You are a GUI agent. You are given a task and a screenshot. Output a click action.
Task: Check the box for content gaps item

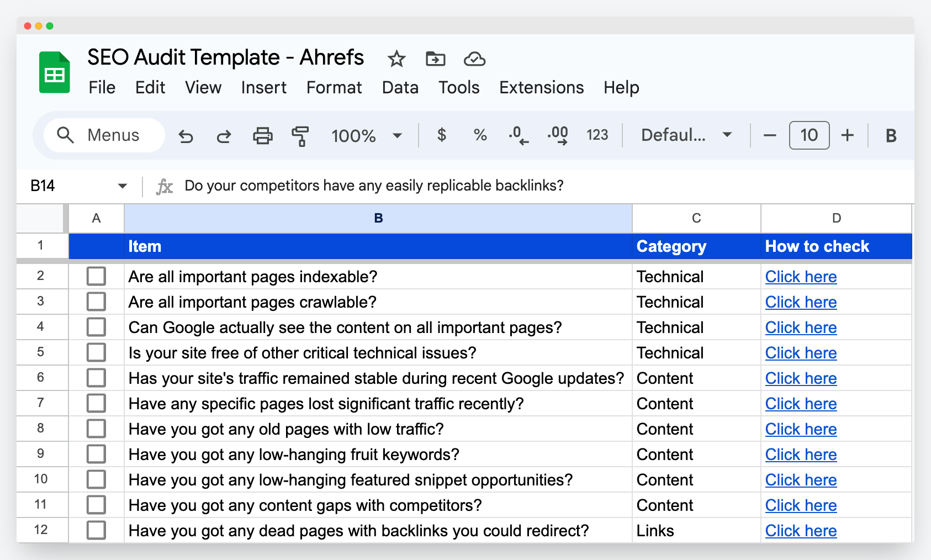97,505
